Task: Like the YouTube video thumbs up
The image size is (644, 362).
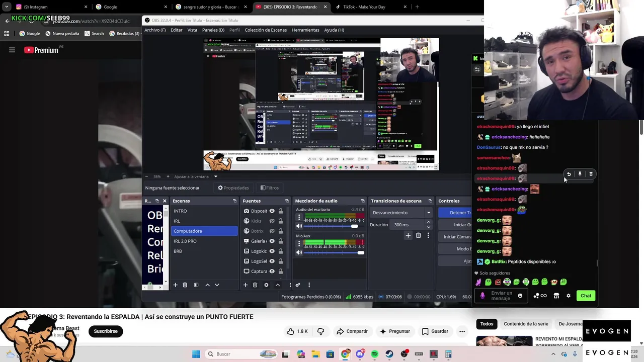Action: pos(297,331)
